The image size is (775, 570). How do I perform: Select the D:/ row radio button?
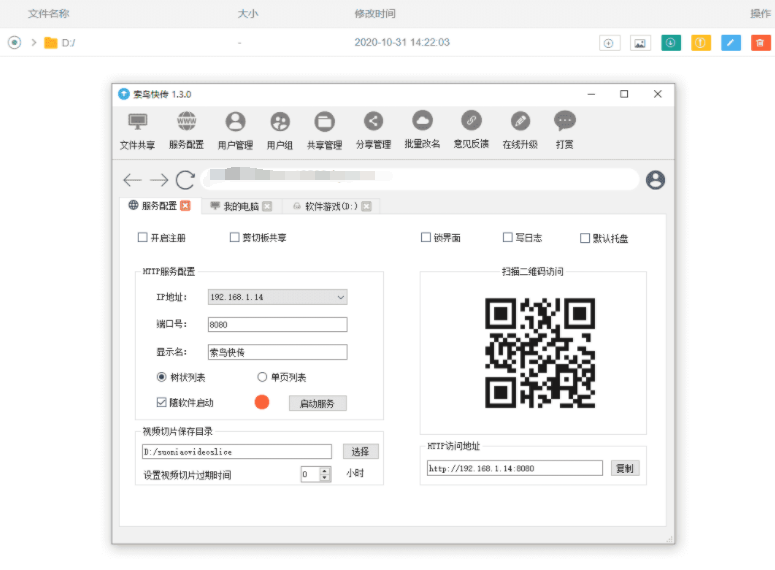point(15,43)
